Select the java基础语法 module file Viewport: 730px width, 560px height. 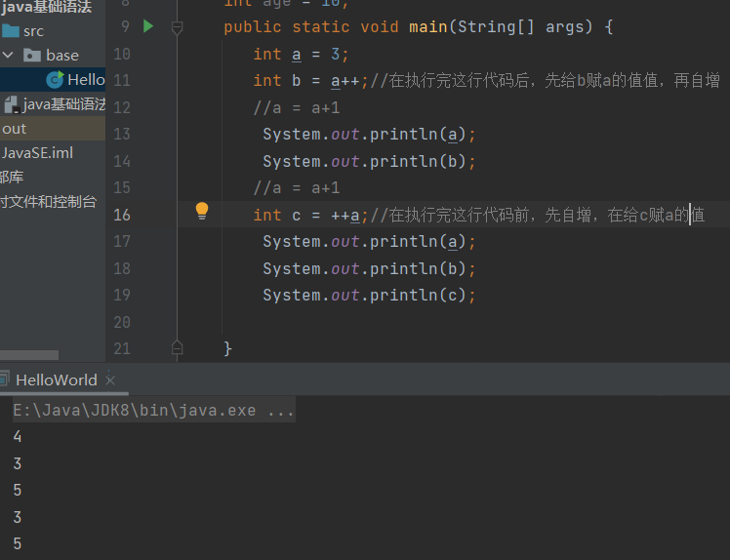pos(53,104)
